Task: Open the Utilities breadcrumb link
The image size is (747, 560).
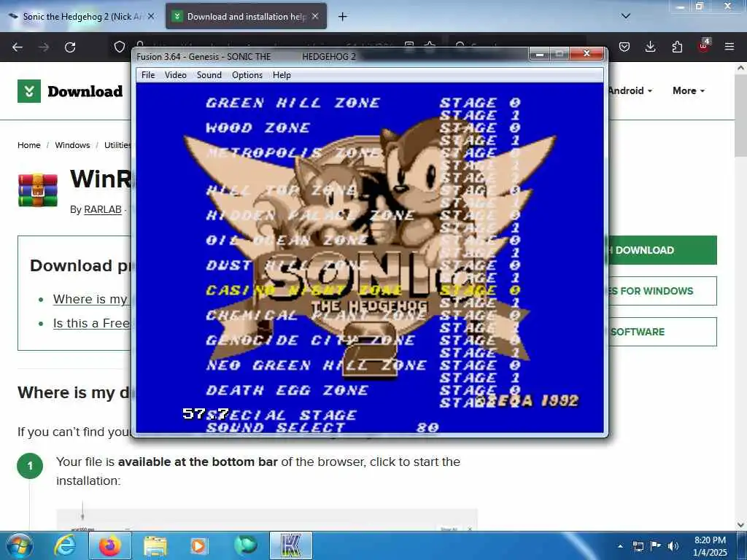Action: (117, 145)
